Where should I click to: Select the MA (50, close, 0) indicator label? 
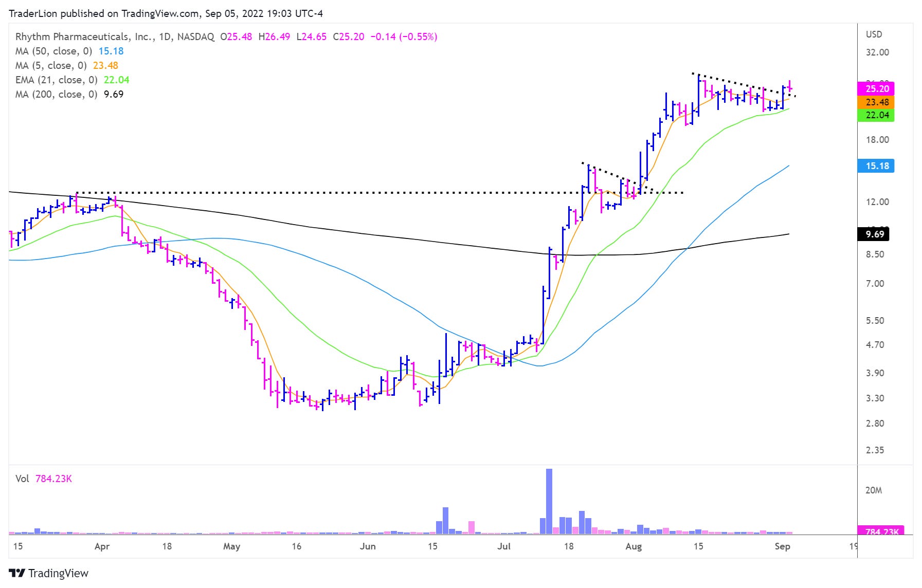click(x=54, y=51)
